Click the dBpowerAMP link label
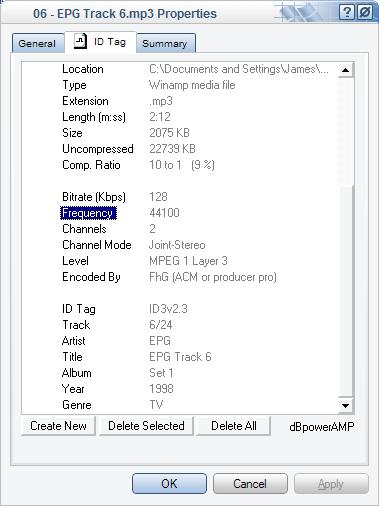 pyautogui.click(x=322, y=426)
